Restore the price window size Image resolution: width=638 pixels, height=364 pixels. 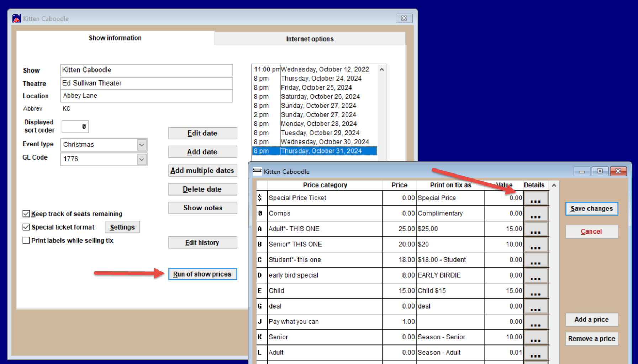point(600,171)
